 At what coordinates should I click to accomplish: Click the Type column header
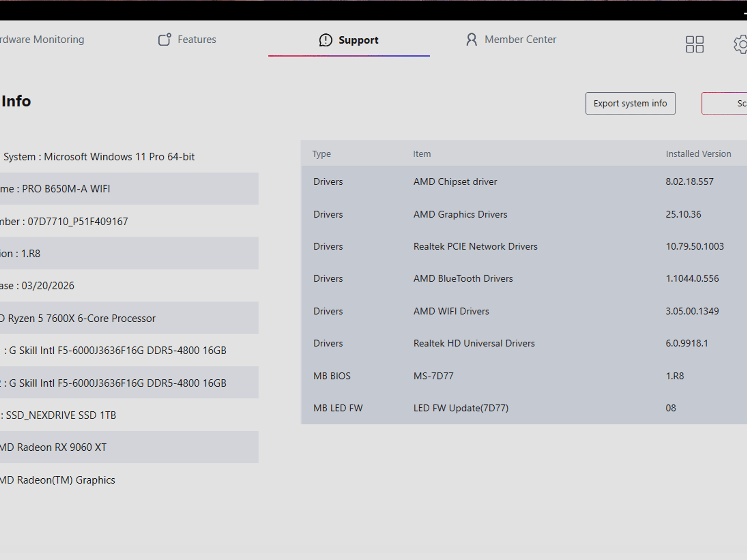(x=321, y=154)
